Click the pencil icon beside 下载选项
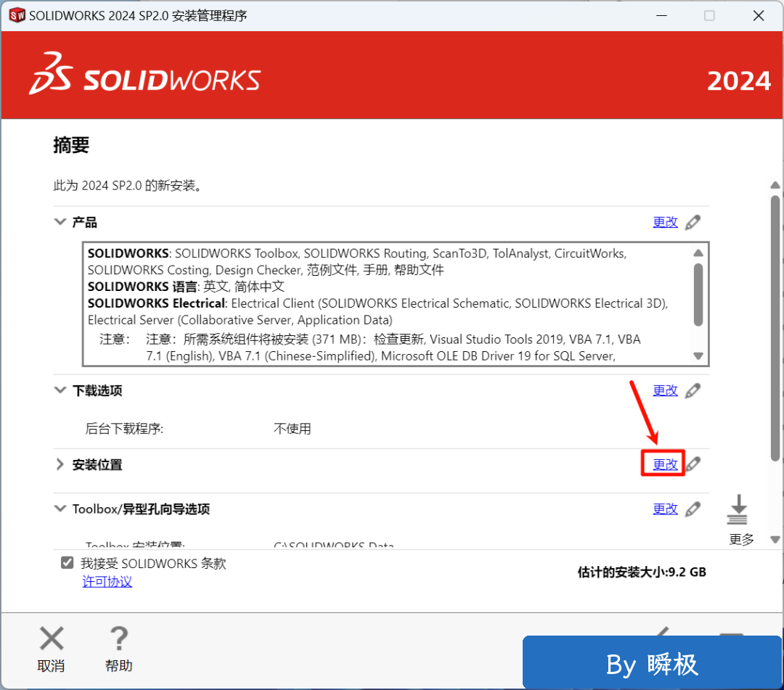784x690 pixels. (693, 390)
